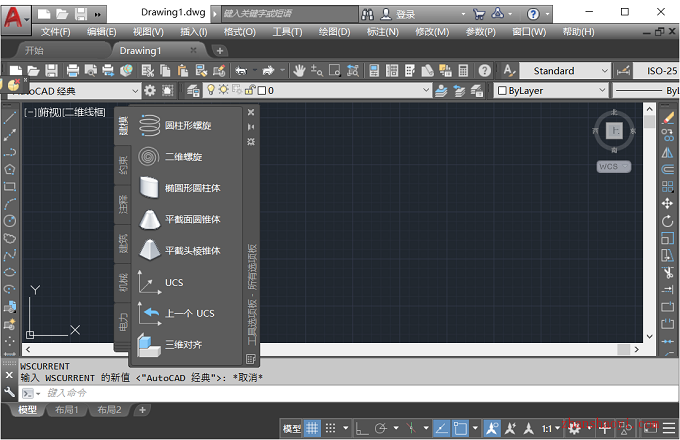Screen dimensions: 680x440
Task: Click the Plot/Print icon in toolbar
Action: pyautogui.click(x=72, y=71)
